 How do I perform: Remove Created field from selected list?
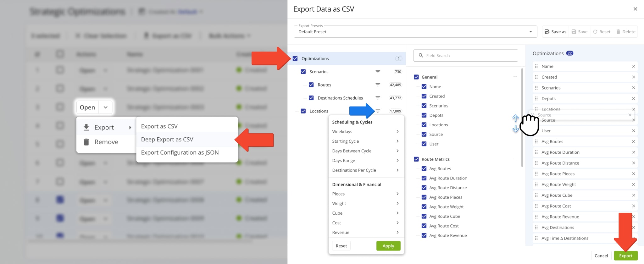[x=633, y=77]
